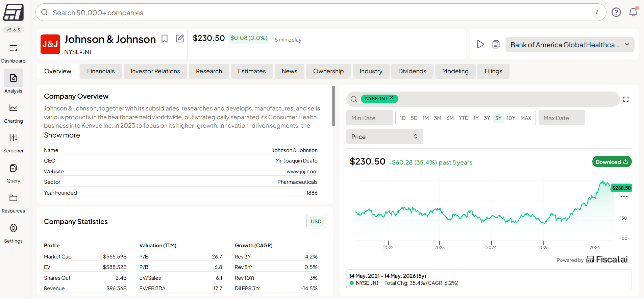Screen dimensions: 644x299
Task: Remove the NYSE:JNJ ticker chip
Action: coord(391,98)
